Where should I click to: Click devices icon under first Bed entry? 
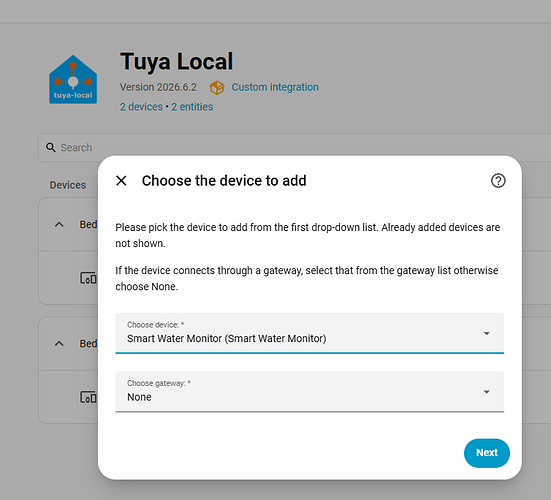88,278
